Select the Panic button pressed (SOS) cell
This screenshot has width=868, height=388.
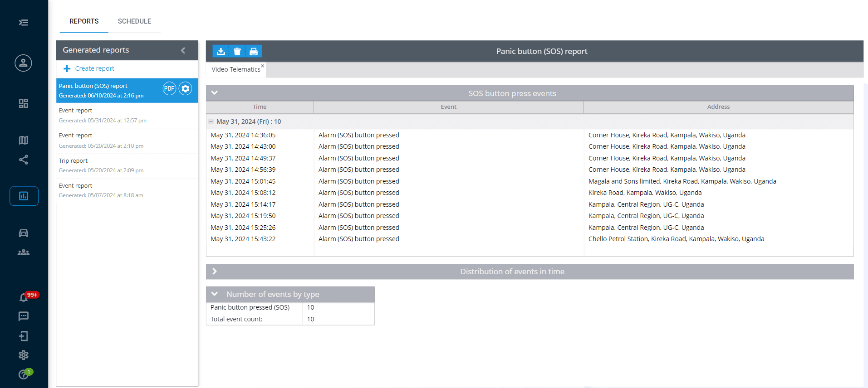click(250, 307)
